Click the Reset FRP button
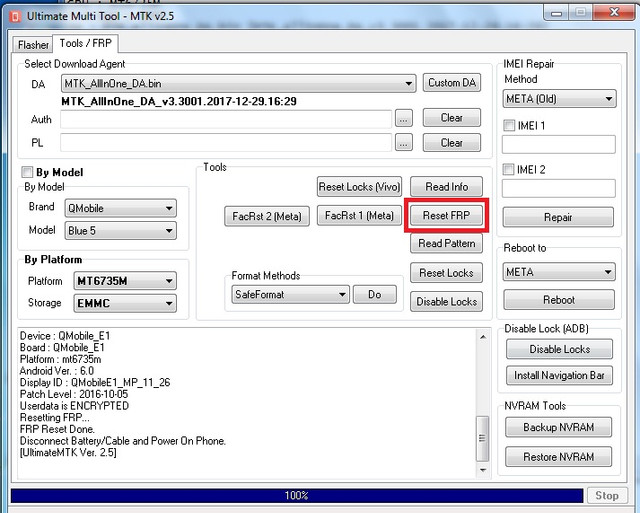640x513 pixels. [446, 215]
